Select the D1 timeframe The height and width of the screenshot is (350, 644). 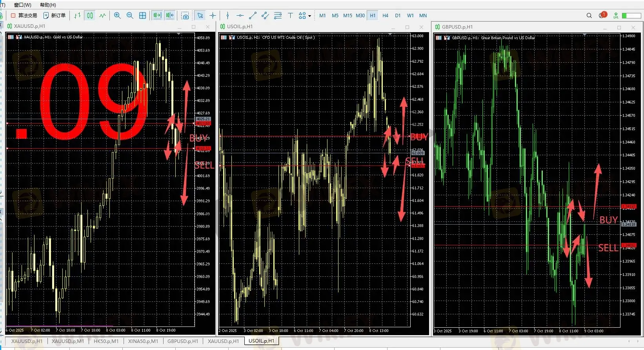398,16
